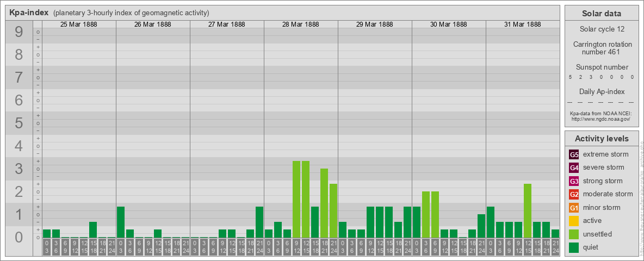Screen dimensions: 644x261
Task: Select the 26 Mar 1888 date header
Action: pyautogui.click(x=153, y=24)
